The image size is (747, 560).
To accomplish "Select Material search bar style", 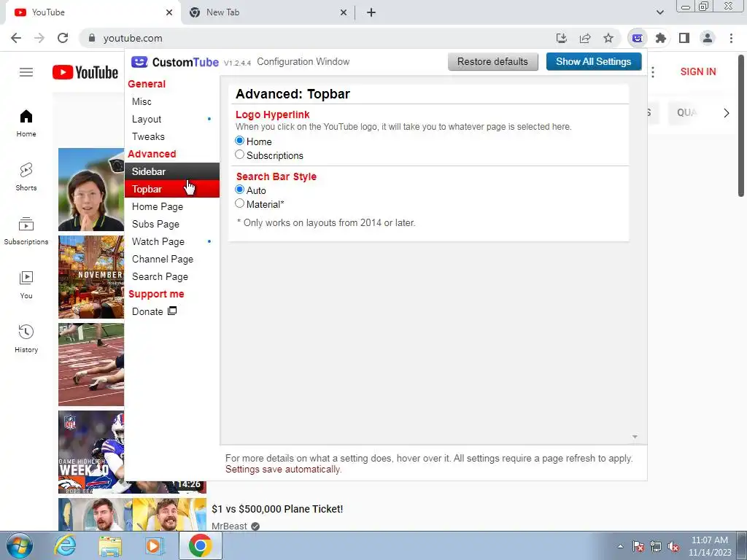I will pyautogui.click(x=239, y=203).
